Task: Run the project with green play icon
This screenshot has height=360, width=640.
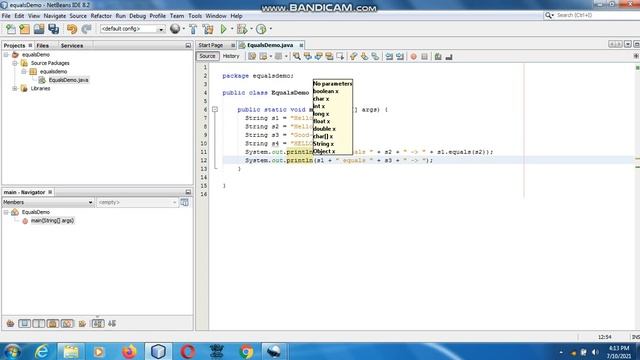Action: [224, 29]
